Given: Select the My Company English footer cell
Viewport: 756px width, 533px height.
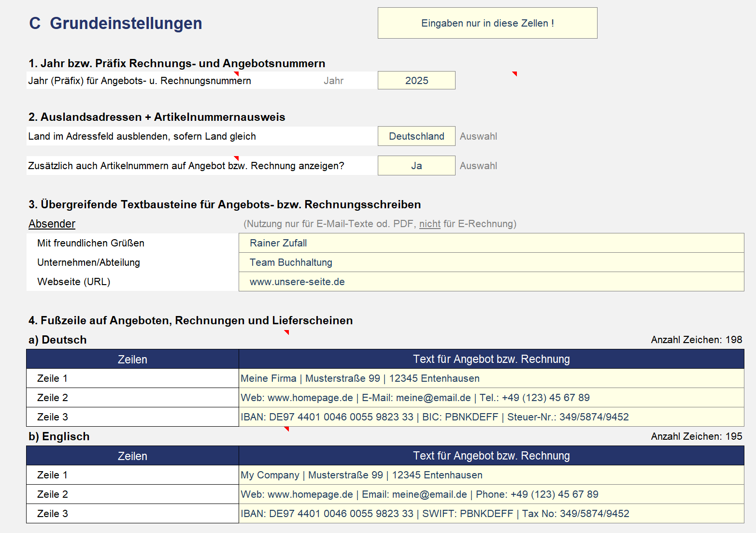Looking at the screenshot, I should pyautogui.click(x=491, y=475).
